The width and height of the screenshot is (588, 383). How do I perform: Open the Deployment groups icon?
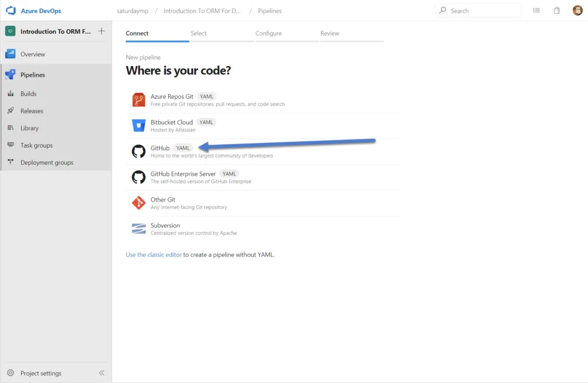pos(10,162)
